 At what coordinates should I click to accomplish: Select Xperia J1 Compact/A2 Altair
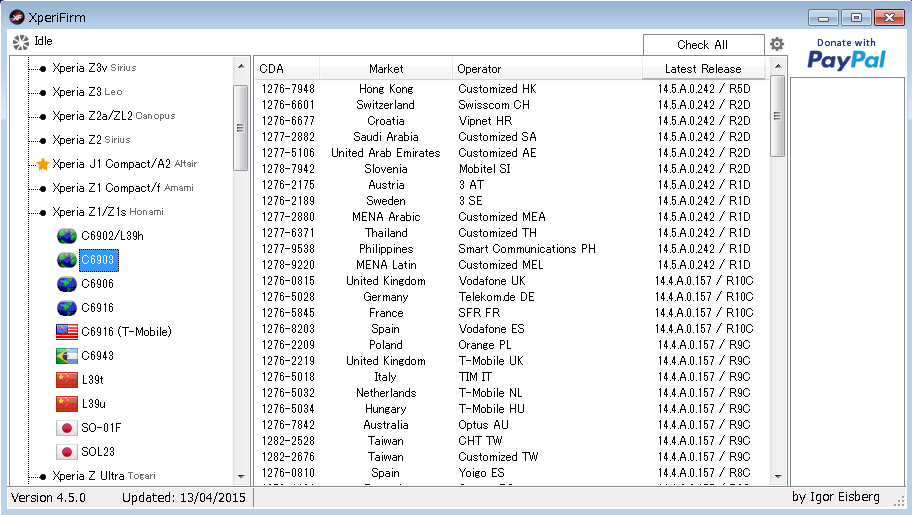[124, 164]
